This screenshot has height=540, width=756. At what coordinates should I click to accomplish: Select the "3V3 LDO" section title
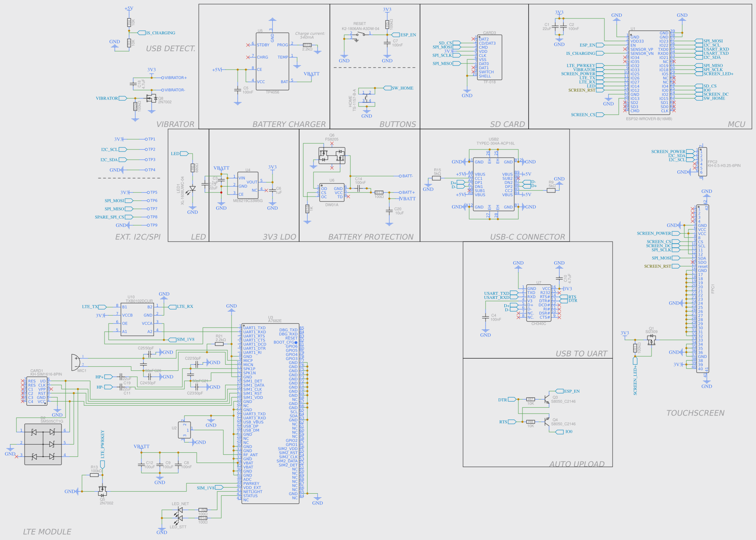click(279, 237)
